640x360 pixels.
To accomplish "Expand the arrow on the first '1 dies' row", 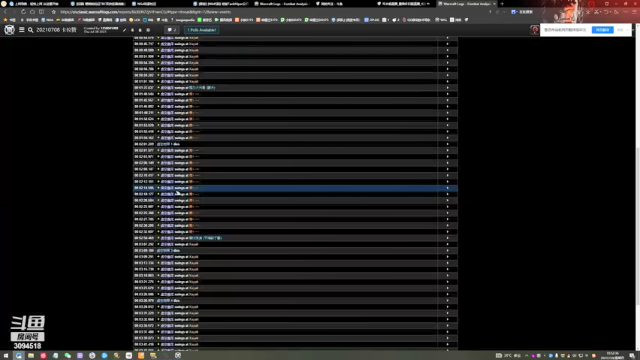I will pos(447,144).
